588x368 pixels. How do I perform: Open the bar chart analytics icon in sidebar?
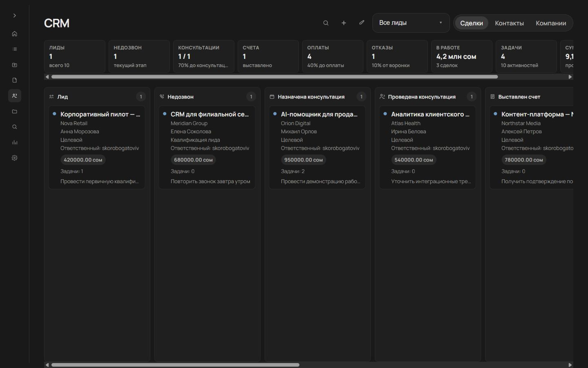pos(15,142)
